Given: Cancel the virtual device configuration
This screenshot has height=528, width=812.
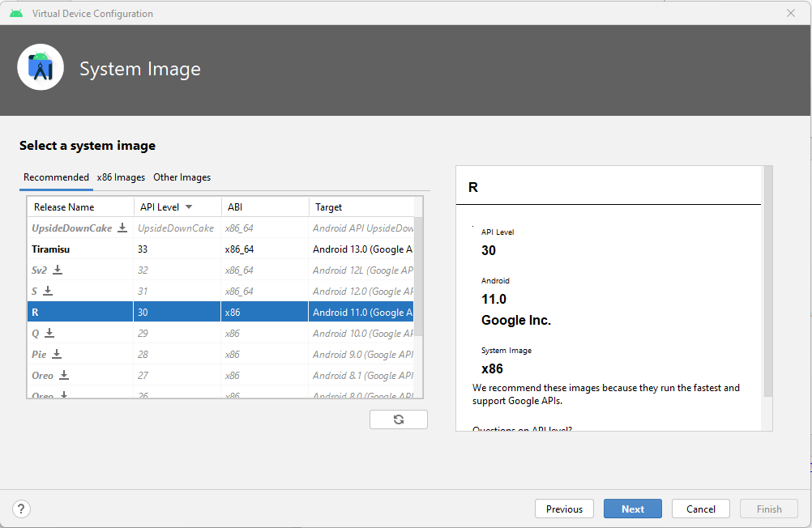Looking at the screenshot, I should [701, 509].
